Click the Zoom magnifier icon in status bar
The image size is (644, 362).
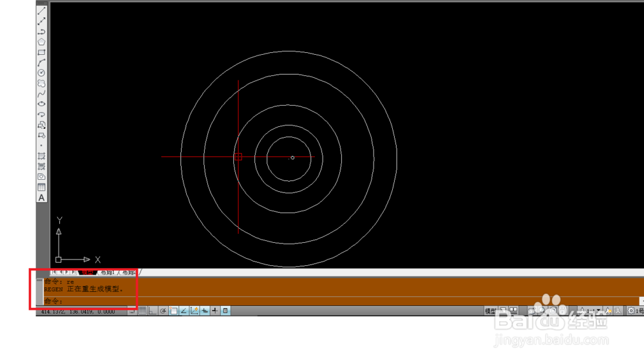point(542,311)
